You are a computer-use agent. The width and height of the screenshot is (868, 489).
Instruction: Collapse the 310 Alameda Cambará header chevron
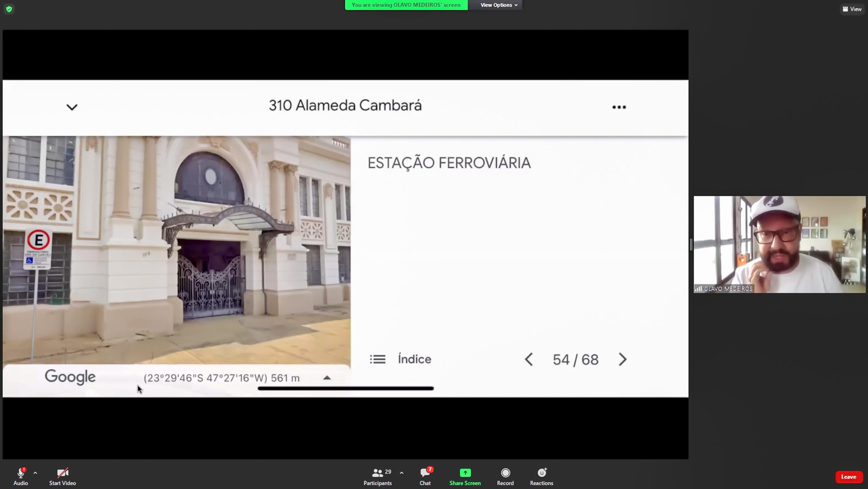tap(72, 107)
